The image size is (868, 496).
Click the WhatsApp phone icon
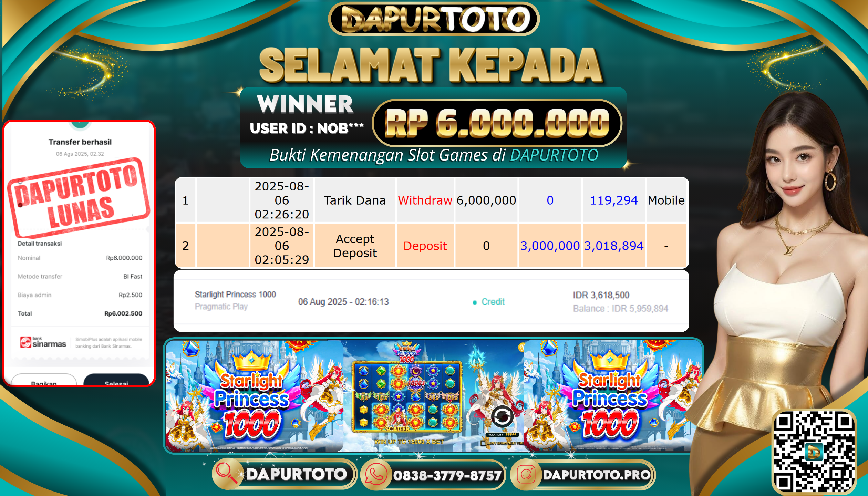point(376,474)
